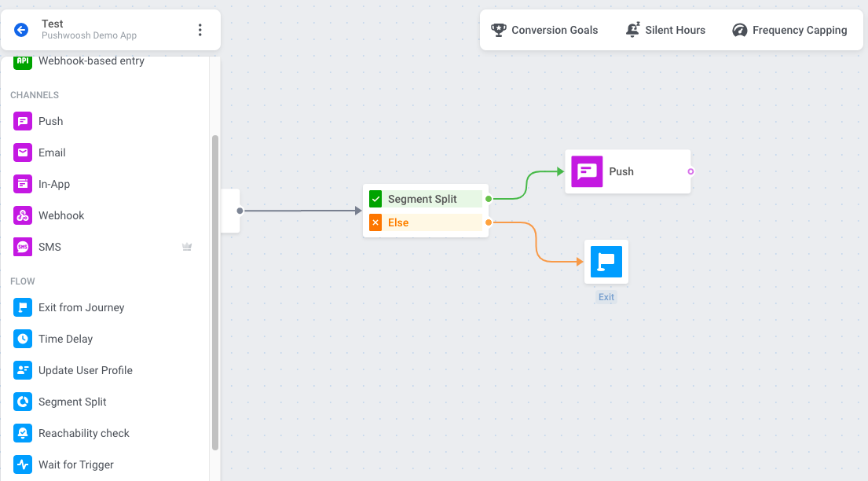Select the Time Delay clock icon
Viewport: 868px width, 481px height.
coord(23,339)
